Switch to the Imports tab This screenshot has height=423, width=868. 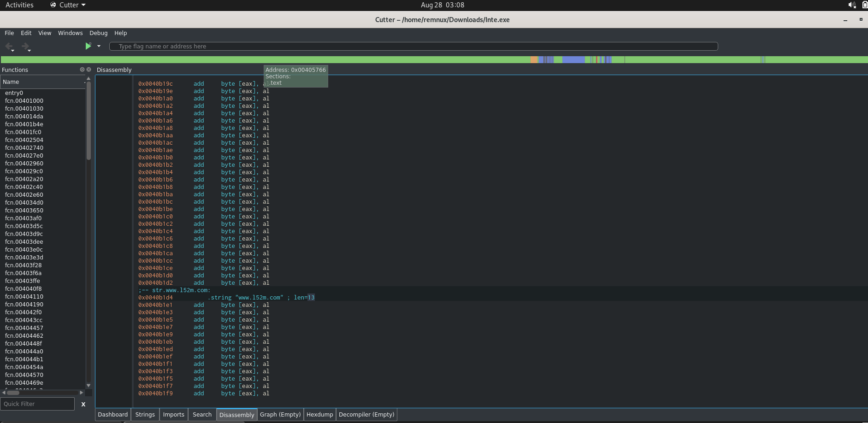click(174, 415)
